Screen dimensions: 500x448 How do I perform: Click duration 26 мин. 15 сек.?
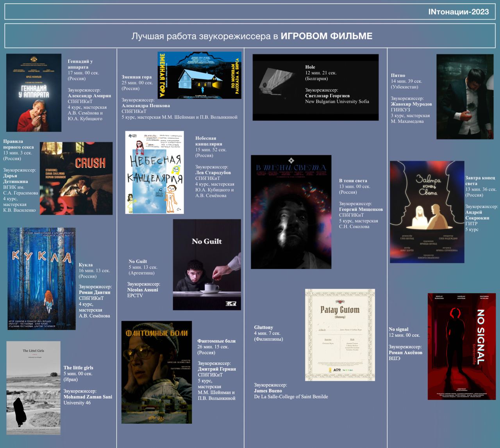[x=213, y=347]
